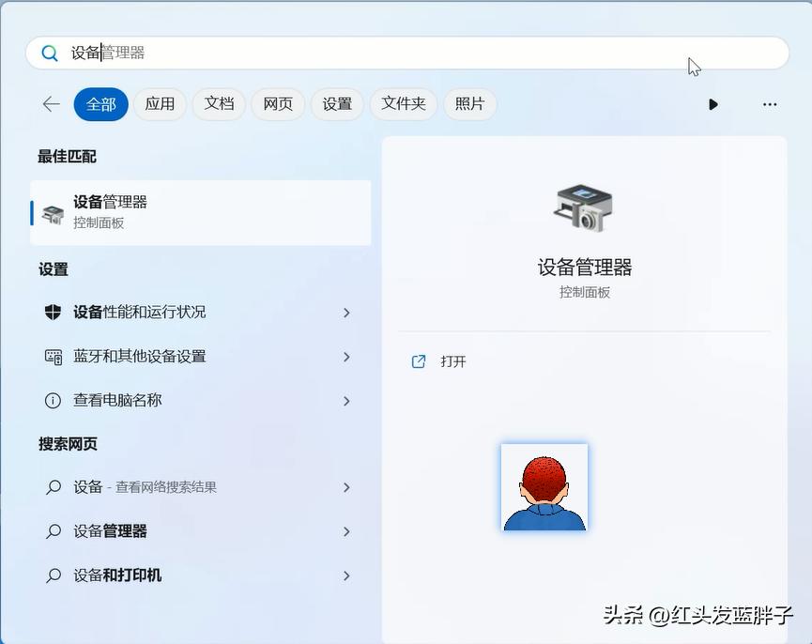Switch to the 设置 filter tab
This screenshot has height=644, width=812.
click(337, 104)
